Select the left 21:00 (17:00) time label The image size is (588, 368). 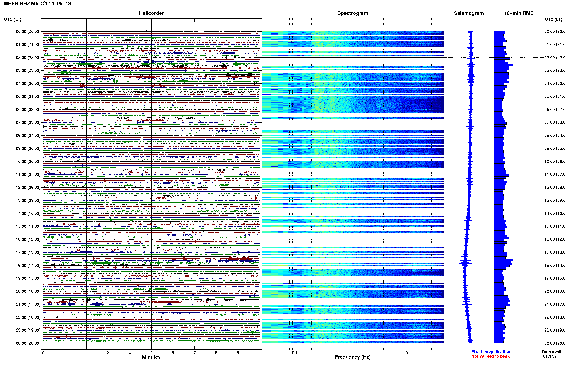tap(28, 304)
